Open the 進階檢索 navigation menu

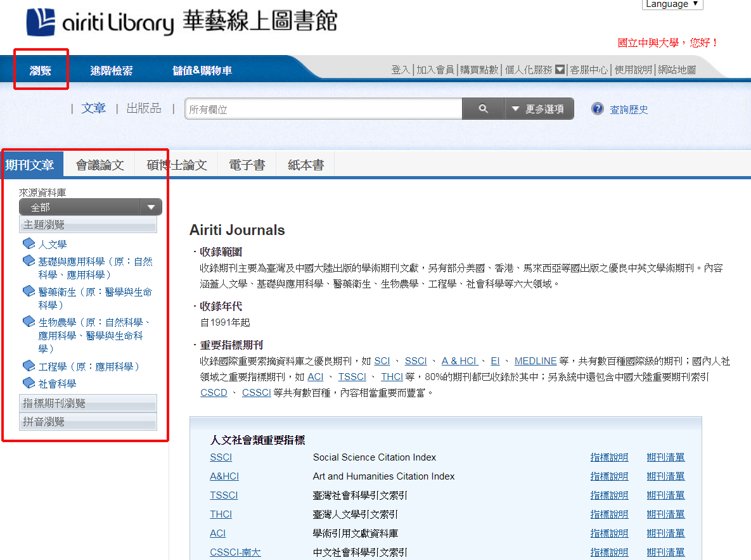tap(112, 70)
